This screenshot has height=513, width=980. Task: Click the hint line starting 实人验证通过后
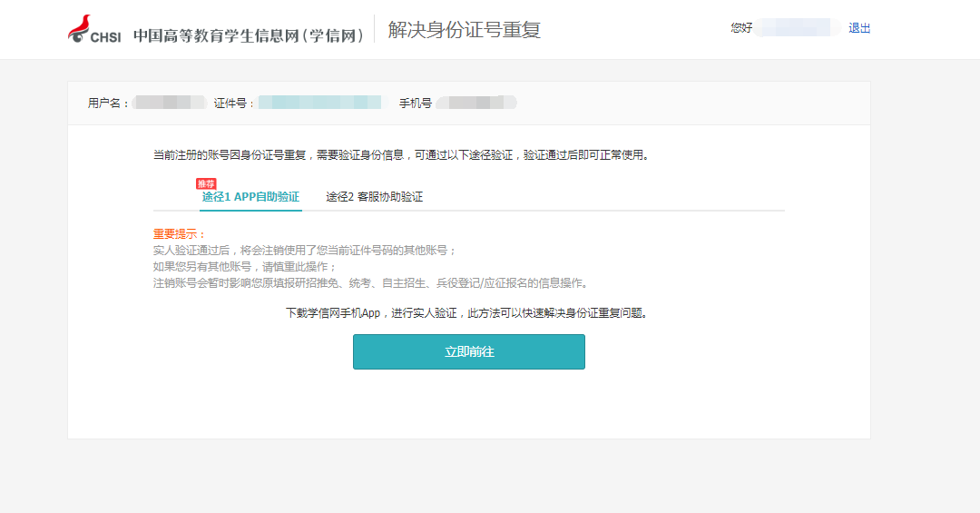[305, 251]
